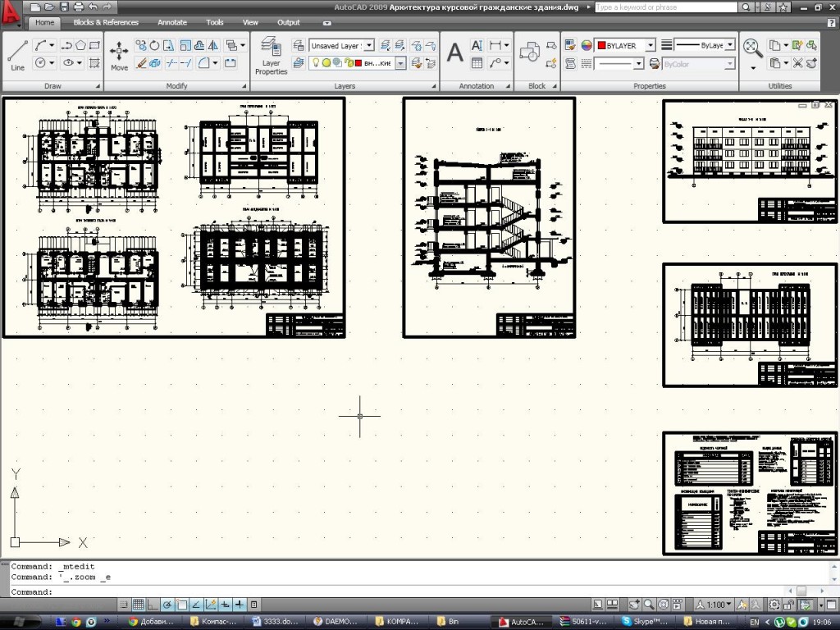The width and height of the screenshot is (840, 630).
Task: Click the help question mark button
Action: 832,22
